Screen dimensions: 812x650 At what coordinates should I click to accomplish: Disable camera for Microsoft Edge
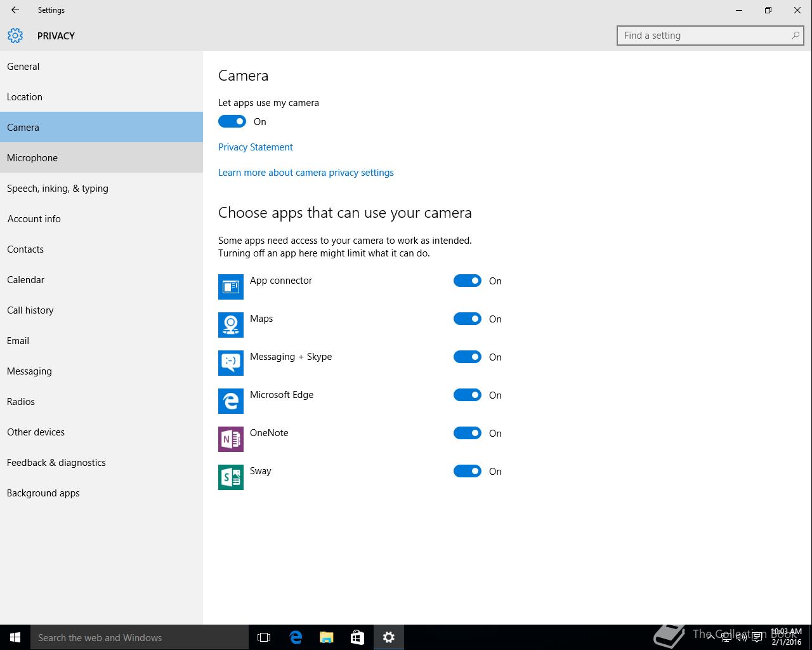[x=468, y=395]
